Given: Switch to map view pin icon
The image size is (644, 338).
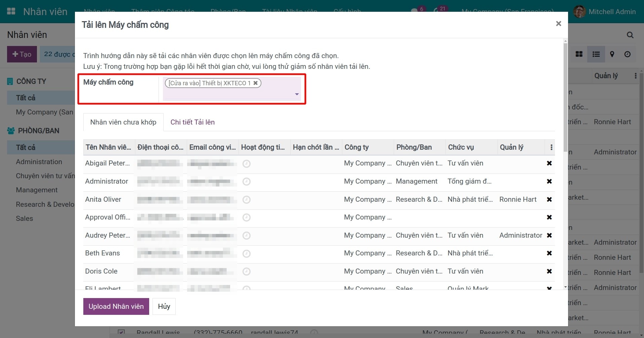Looking at the screenshot, I should coord(612,54).
